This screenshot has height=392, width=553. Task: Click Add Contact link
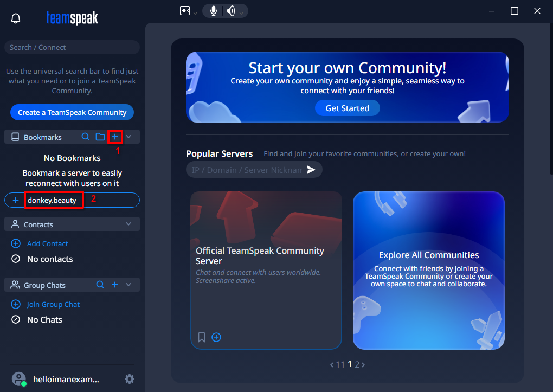click(47, 243)
